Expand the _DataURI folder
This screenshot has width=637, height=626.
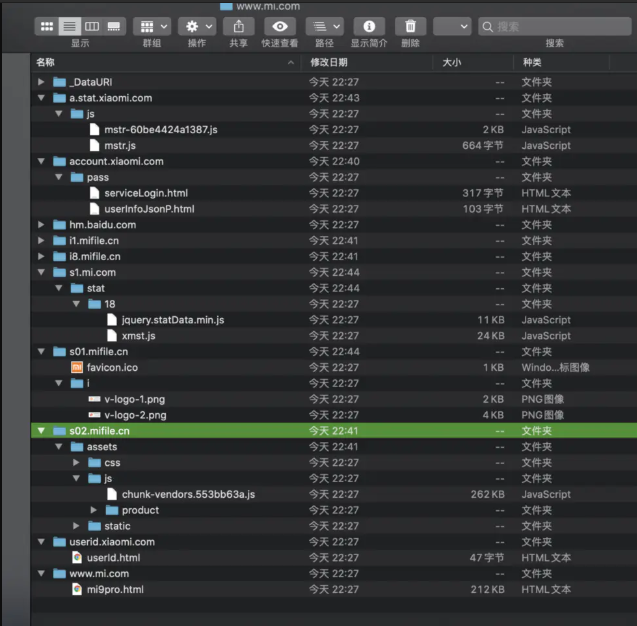coord(41,82)
